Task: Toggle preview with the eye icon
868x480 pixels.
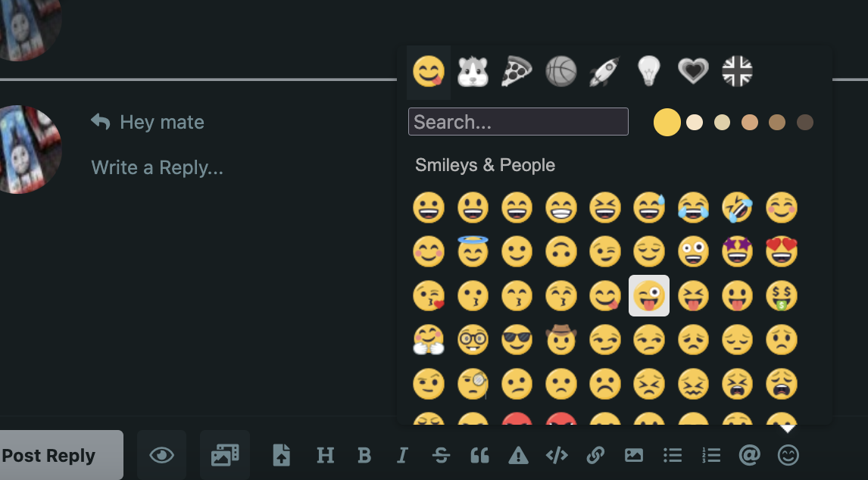Action: pos(161,455)
